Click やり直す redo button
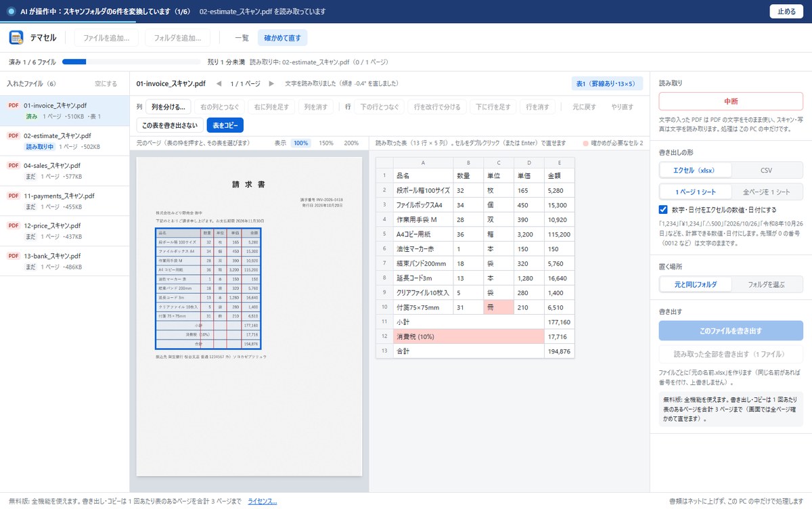Viewport: 812px width, 509px height. (x=623, y=107)
